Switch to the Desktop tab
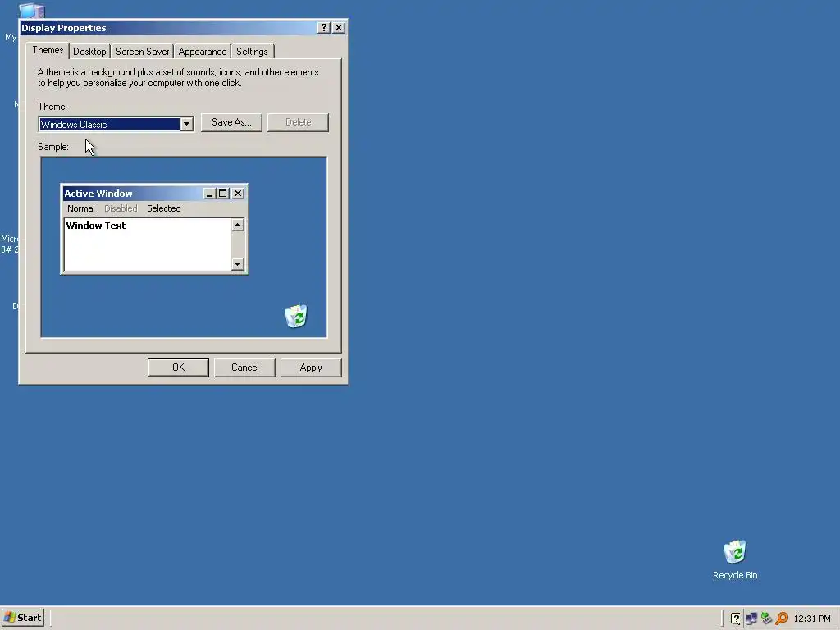The image size is (840, 630). pyautogui.click(x=89, y=52)
